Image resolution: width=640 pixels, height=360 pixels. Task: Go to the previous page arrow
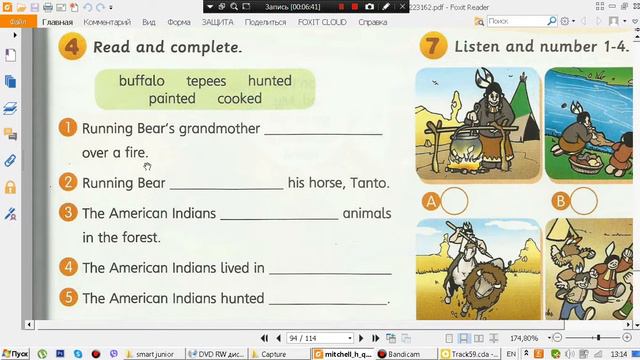279,338
